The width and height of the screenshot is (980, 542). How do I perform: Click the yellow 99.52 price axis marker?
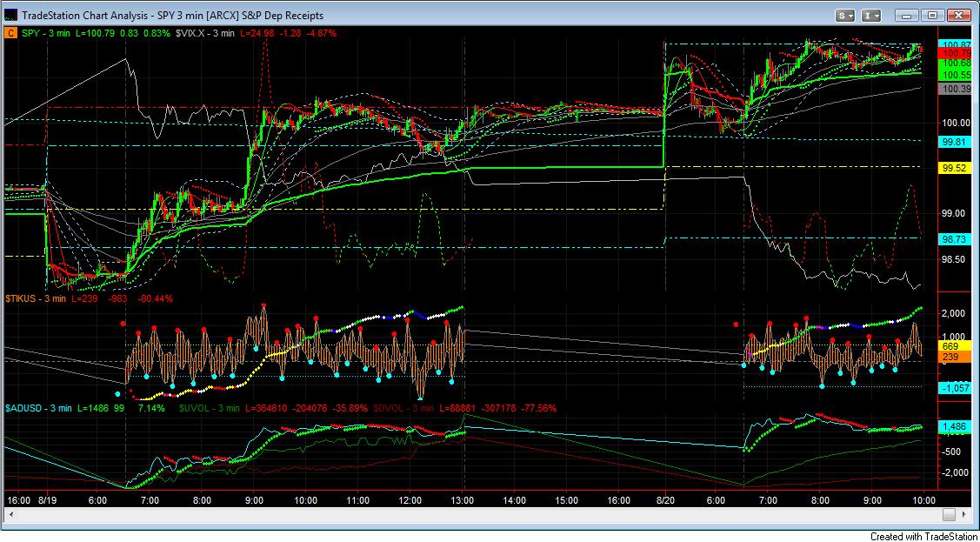click(955, 168)
